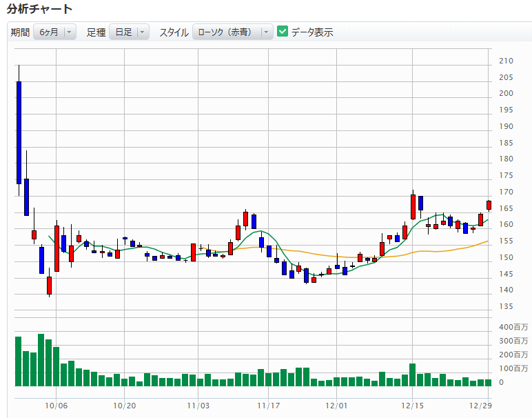532x418 pixels.
Task: Click the 分析チャート heading
Action: [x=39, y=9]
